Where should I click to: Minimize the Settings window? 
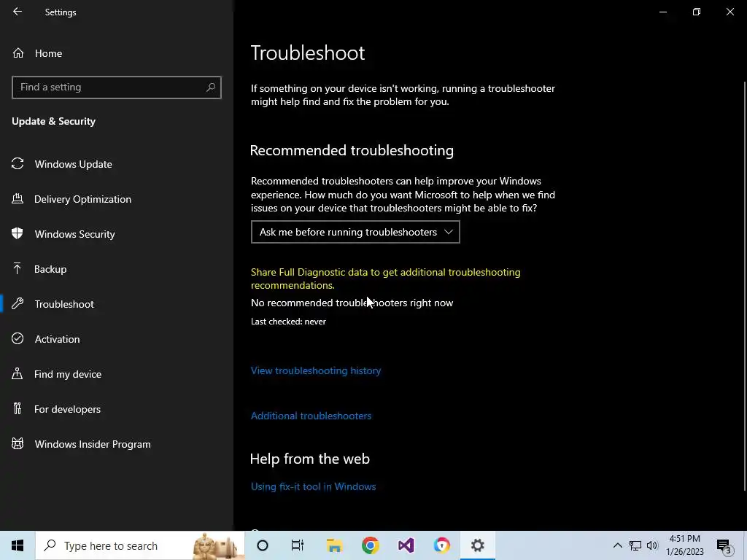662,12
